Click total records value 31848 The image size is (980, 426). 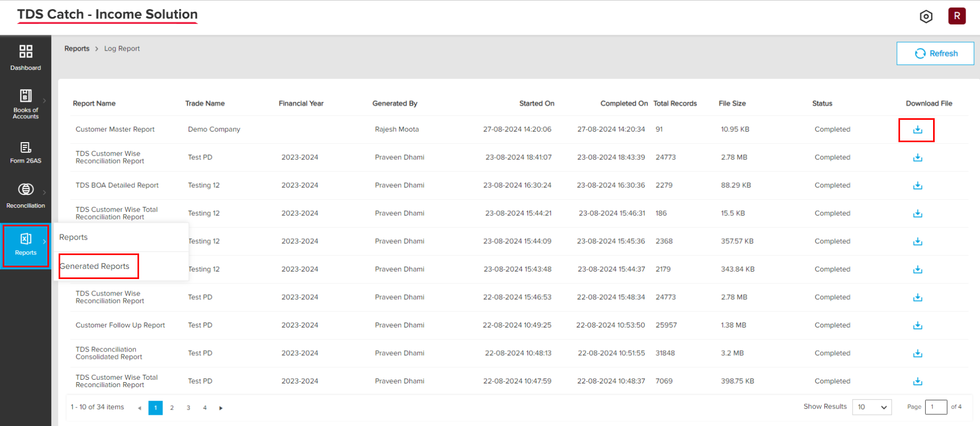(x=665, y=353)
